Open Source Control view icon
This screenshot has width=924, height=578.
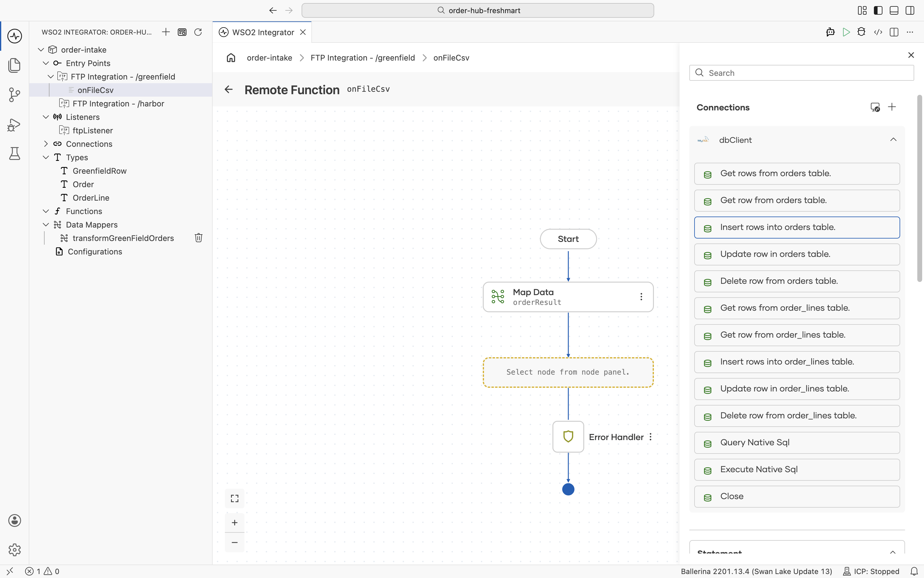[x=14, y=94]
